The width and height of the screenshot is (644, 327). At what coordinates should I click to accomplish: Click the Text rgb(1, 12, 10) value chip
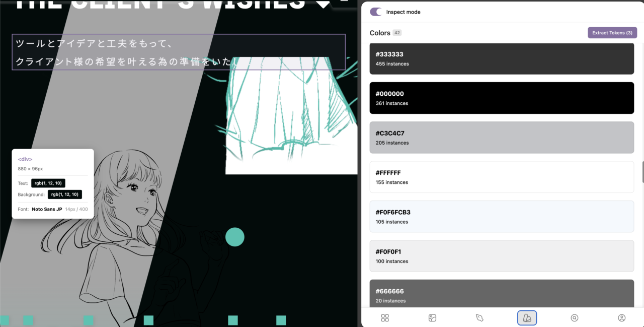48,183
